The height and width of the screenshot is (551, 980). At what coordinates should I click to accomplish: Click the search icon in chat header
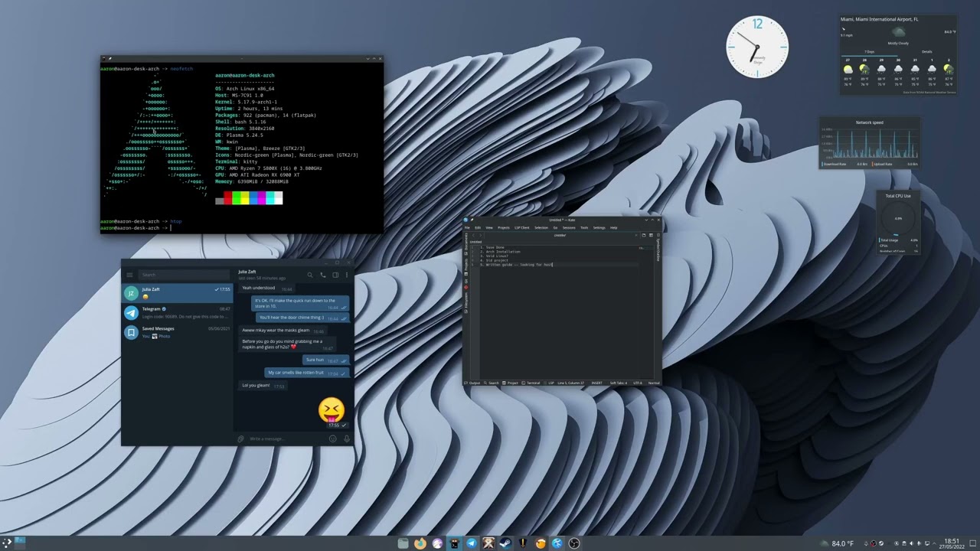[x=310, y=275]
